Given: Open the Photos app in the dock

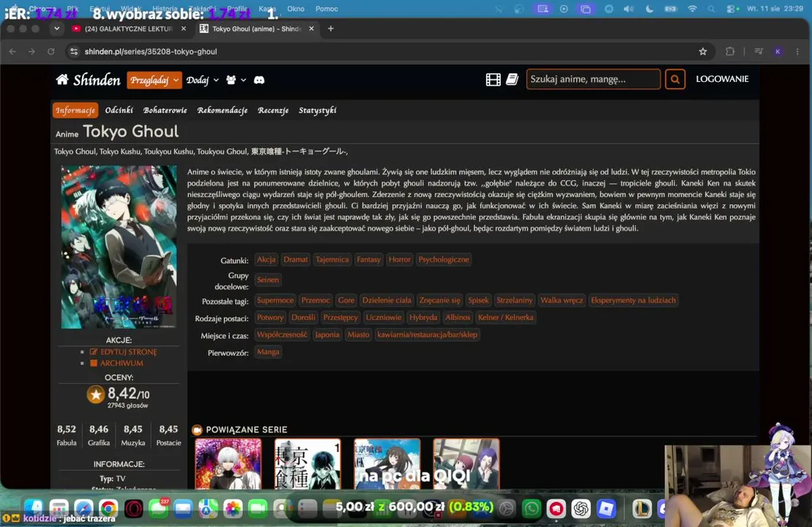Looking at the screenshot, I should 233,509.
